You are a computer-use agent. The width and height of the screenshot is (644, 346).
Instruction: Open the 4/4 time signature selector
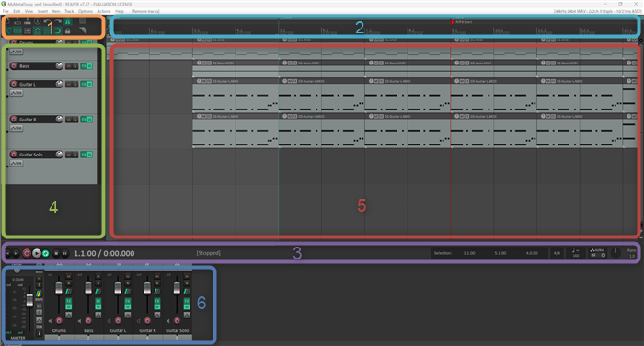(557, 253)
